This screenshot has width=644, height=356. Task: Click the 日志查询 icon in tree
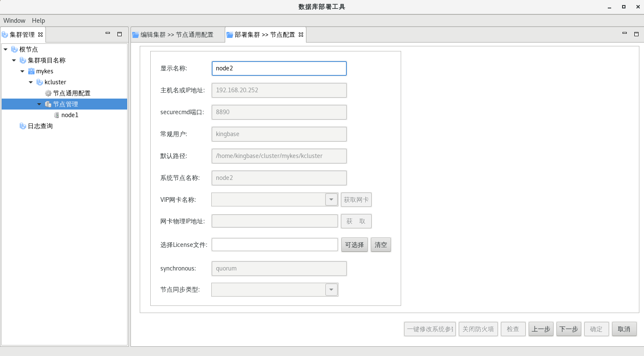click(23, 126)
